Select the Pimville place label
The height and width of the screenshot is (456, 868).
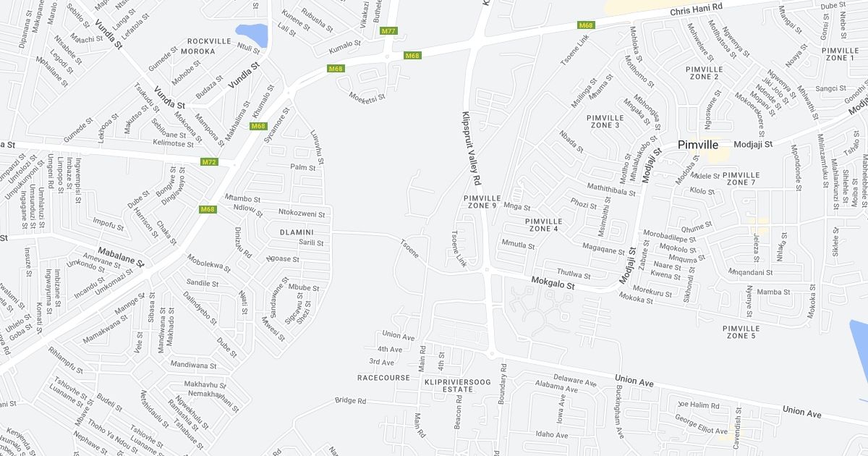699,145
